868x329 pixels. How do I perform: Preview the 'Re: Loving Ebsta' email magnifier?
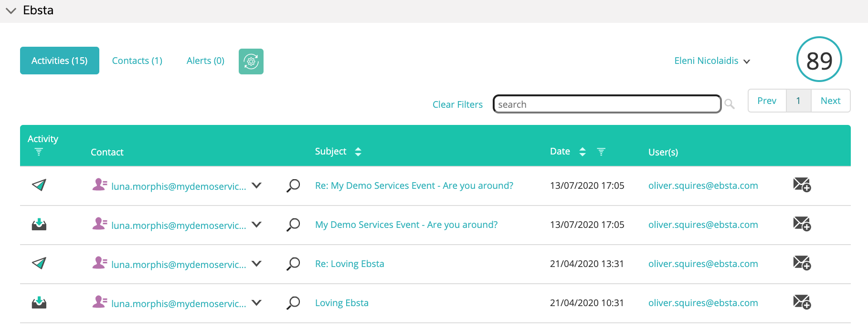293,264
